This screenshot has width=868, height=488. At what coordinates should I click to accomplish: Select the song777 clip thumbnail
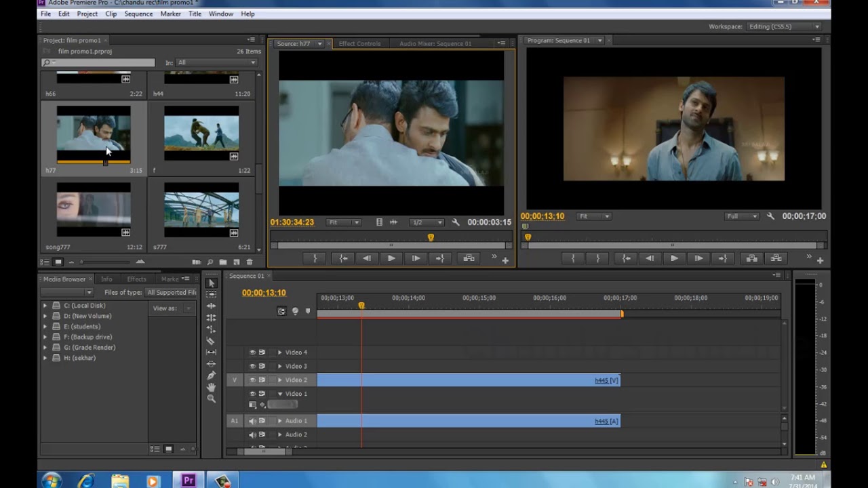[x=94, y=209]
